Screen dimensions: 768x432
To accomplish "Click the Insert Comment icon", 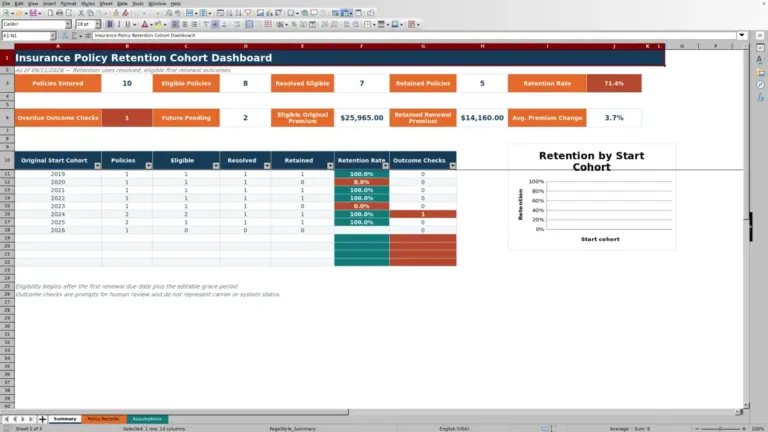I will point(314,13).
